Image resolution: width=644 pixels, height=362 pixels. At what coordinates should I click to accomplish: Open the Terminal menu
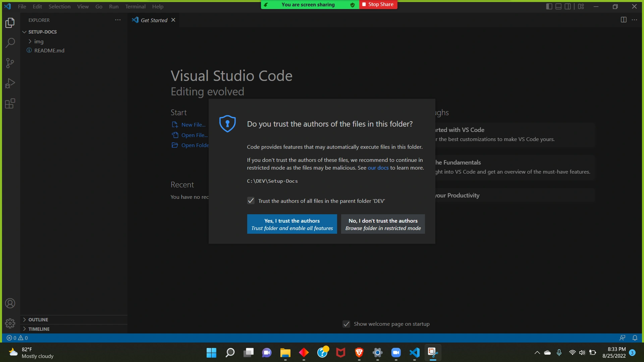135,6
